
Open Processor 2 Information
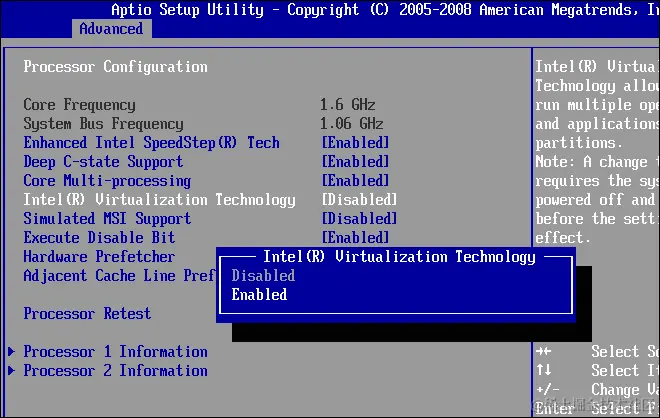coord(115,370)
